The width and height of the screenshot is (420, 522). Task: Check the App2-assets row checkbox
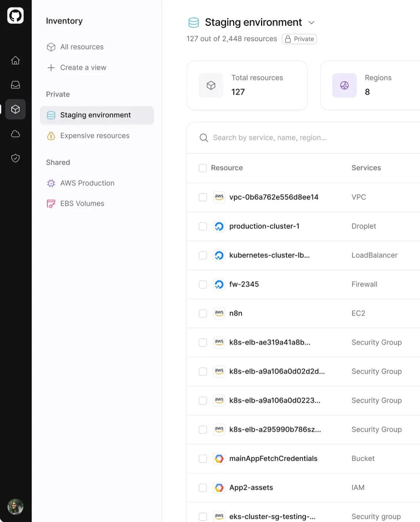point(203,487)
